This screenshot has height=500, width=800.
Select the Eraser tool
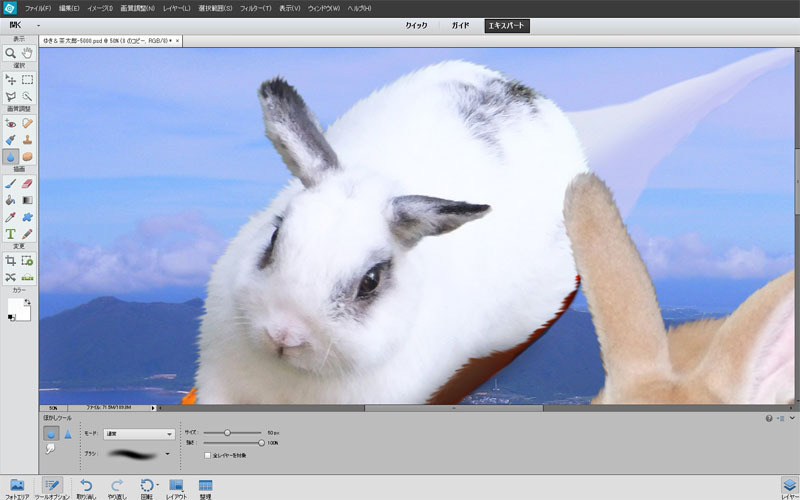[x=28, y=183]
